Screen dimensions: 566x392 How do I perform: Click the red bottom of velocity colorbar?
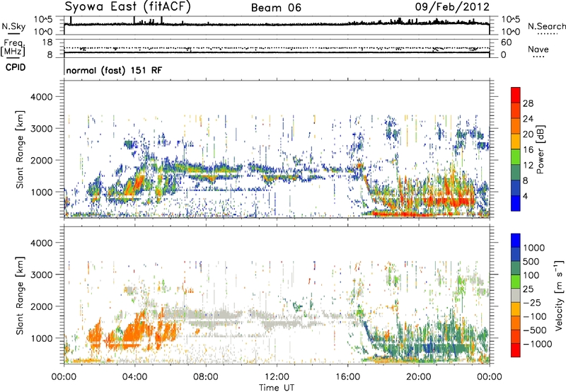coord(516,350)
